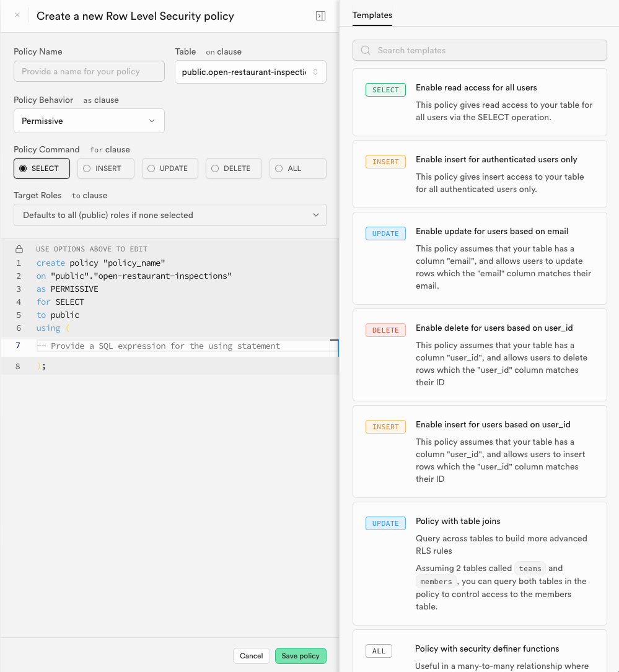
Task: Switch to the Templates tab
Action: 372,15
